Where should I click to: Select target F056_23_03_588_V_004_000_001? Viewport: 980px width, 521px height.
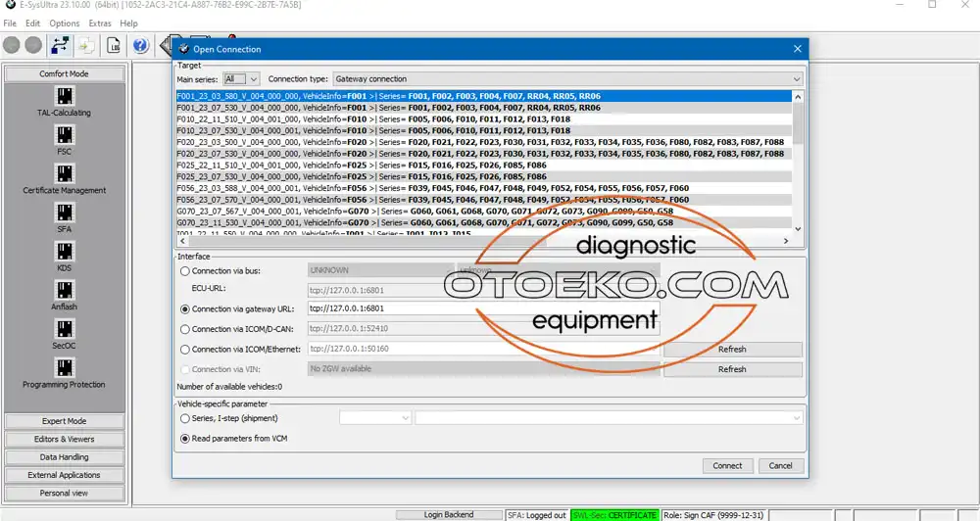point(484,188)
